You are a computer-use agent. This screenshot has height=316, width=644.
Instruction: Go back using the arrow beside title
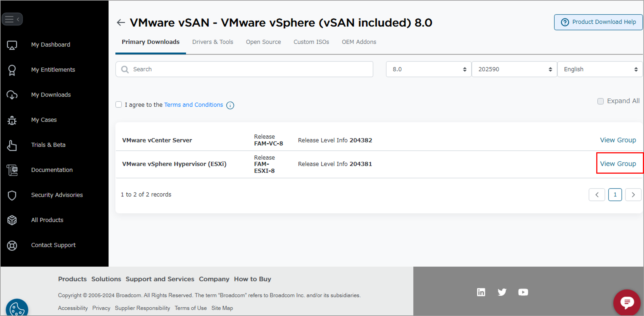pyautogui.click(x=121, y=22)
